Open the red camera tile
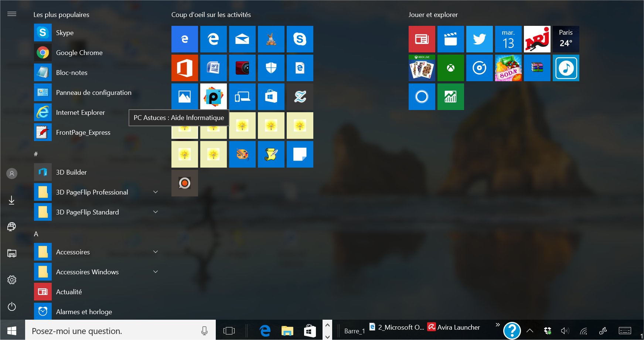The height and width of the screenshot is (340, 644). pos(242,68)
